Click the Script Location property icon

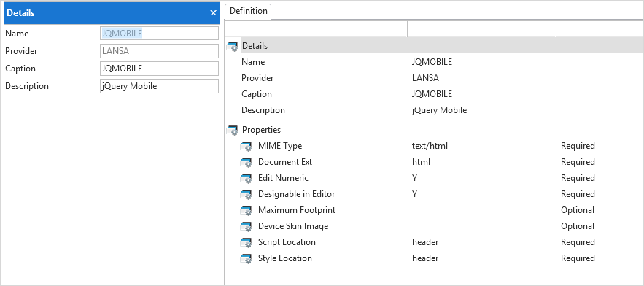(246, 242)
